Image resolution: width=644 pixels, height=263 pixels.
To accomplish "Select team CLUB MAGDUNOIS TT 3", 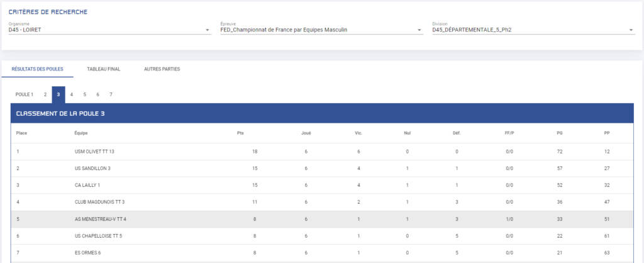I will tap(99, 202).
